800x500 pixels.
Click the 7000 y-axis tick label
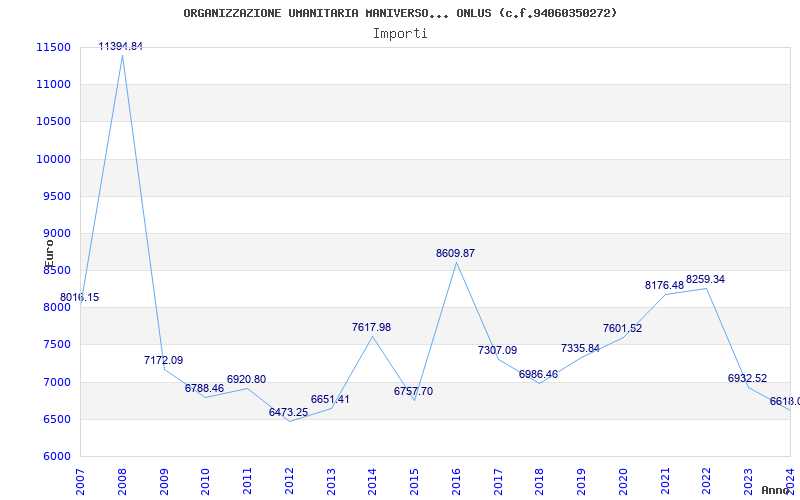(x=56, y=383)
